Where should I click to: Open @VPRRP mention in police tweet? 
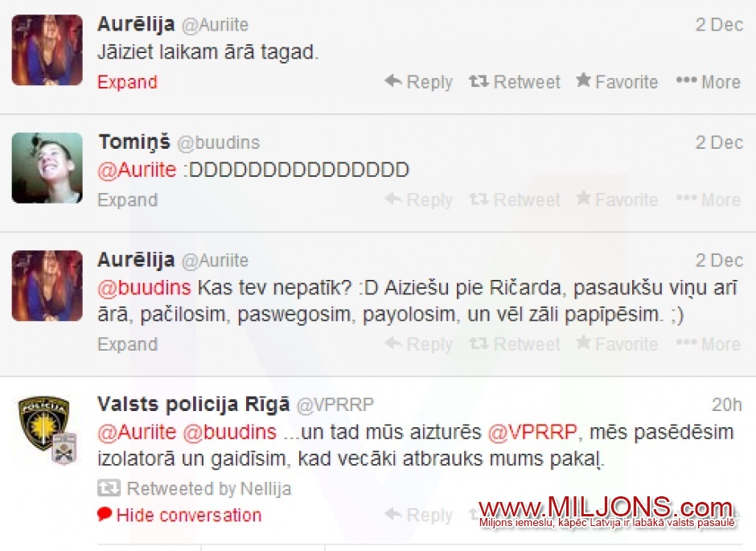tap(532, 432)
